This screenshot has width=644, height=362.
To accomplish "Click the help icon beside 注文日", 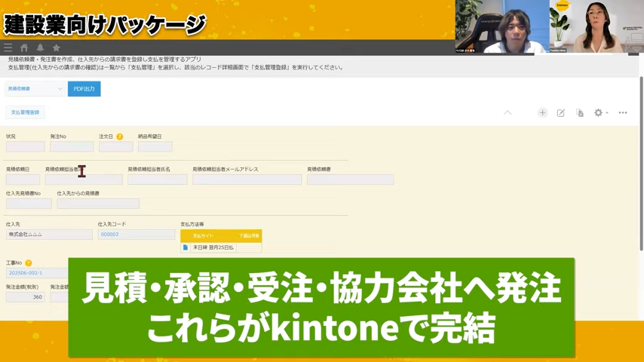I will click(x=119, y=137).
